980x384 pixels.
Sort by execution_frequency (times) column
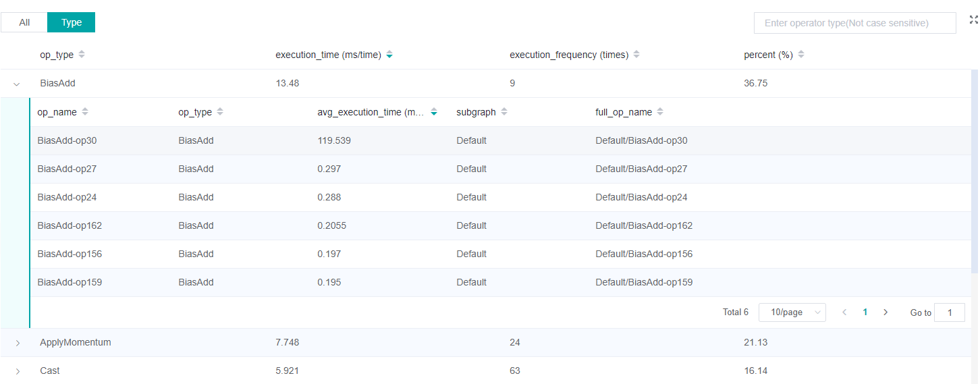pos(636,55)
